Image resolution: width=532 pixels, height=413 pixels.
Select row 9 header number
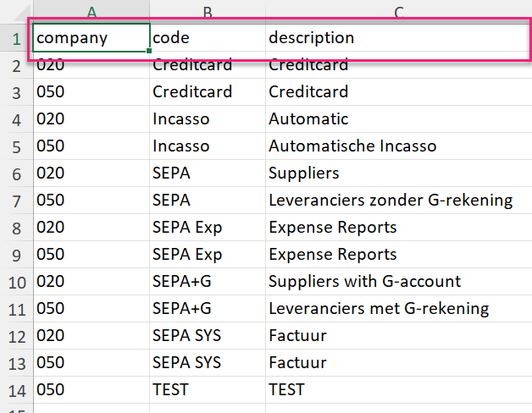point(17,256)
